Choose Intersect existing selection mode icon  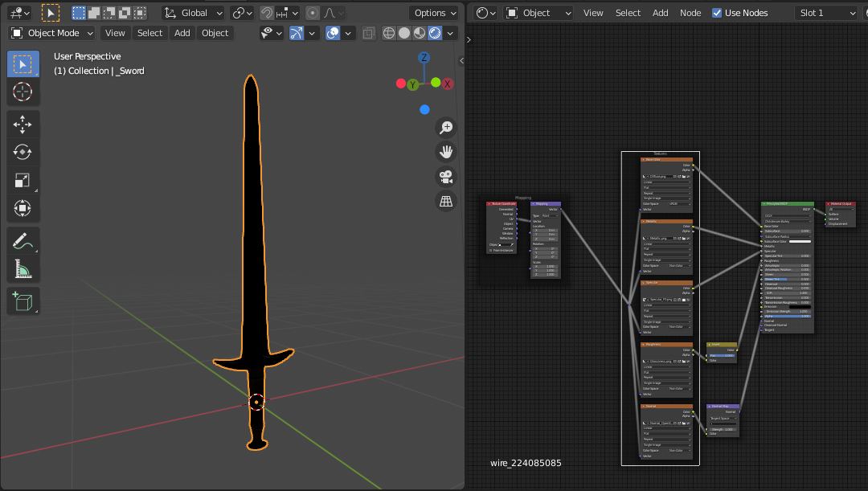[141, 13]
